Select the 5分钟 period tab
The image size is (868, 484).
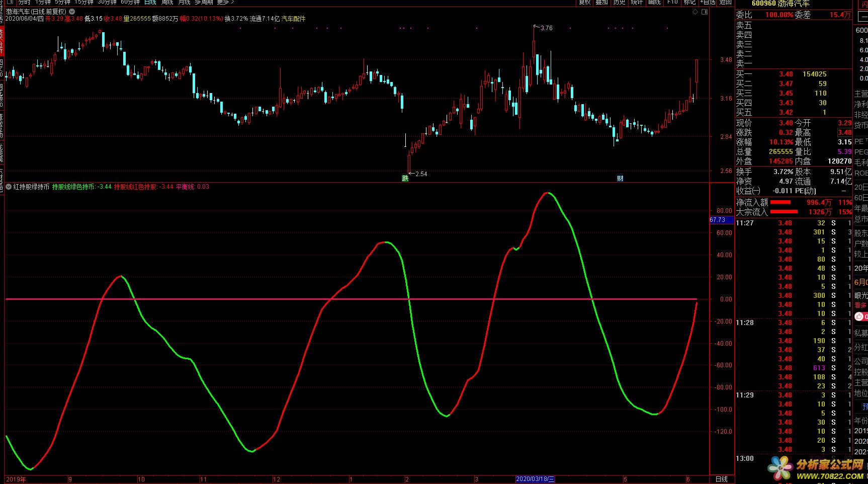(x=62, y=2)
